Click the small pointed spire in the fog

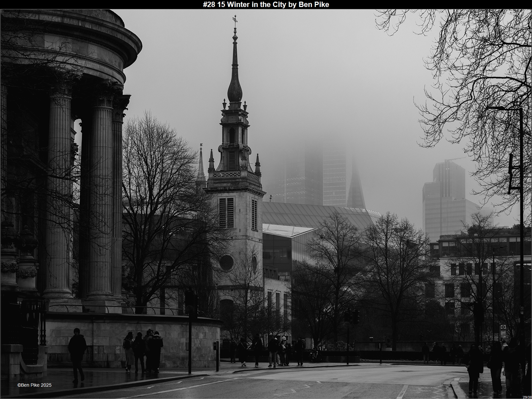pos(356,186)
